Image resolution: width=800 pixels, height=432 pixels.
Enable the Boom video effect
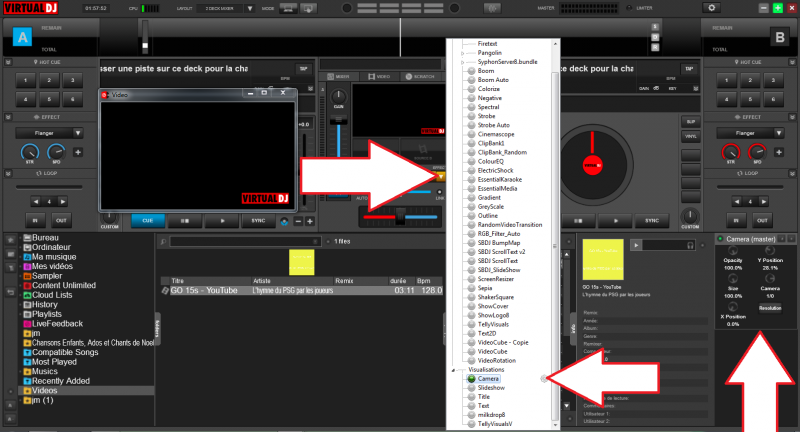pyautogui.click(x=471, y=71)
